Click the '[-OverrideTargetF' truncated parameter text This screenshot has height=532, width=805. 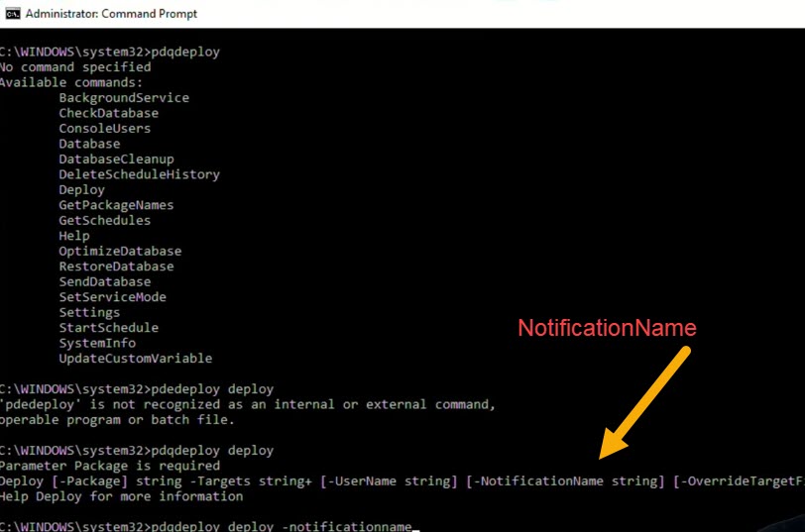(739, 481)
